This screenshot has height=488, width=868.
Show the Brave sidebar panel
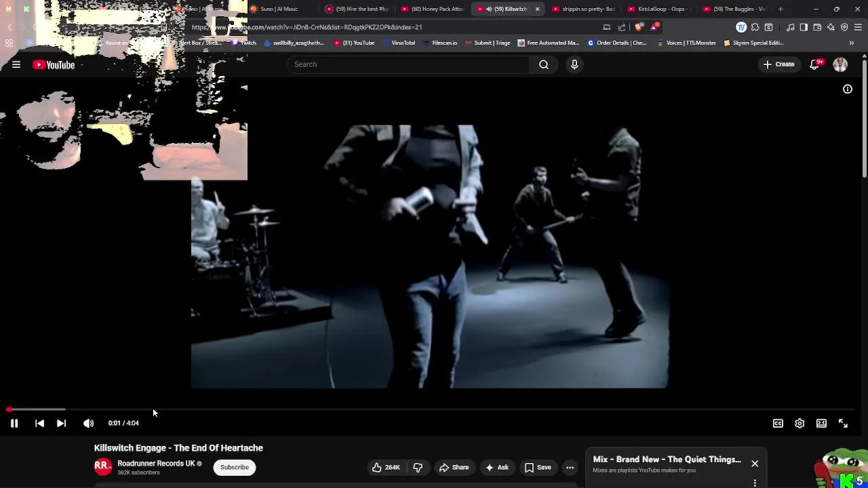pyautogui.click(x=804, y=27)
